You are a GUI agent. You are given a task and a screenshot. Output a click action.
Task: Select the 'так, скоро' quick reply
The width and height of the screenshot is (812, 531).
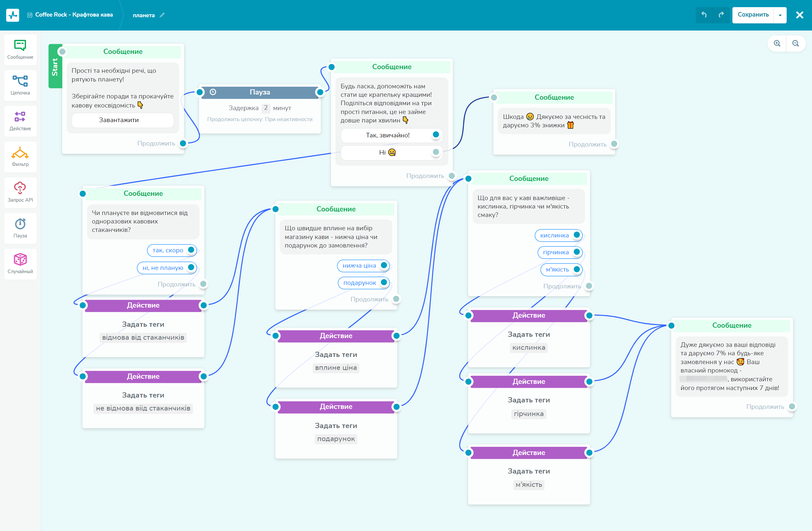(x=168, y=250)
